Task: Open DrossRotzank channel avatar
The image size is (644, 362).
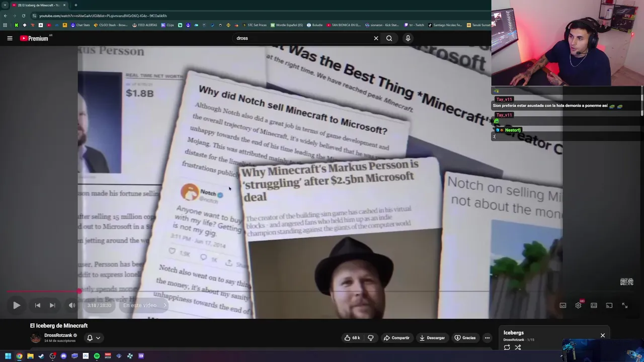Action: (36, 338)
